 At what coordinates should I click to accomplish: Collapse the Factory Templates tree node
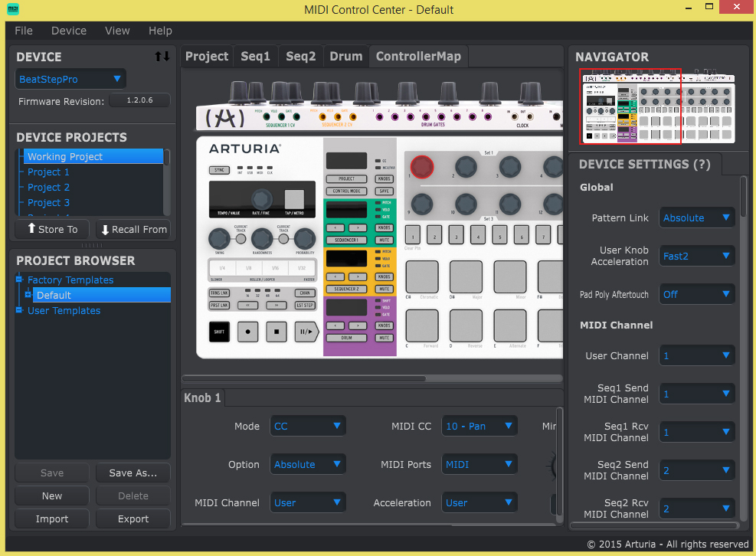tap(18, 280)
